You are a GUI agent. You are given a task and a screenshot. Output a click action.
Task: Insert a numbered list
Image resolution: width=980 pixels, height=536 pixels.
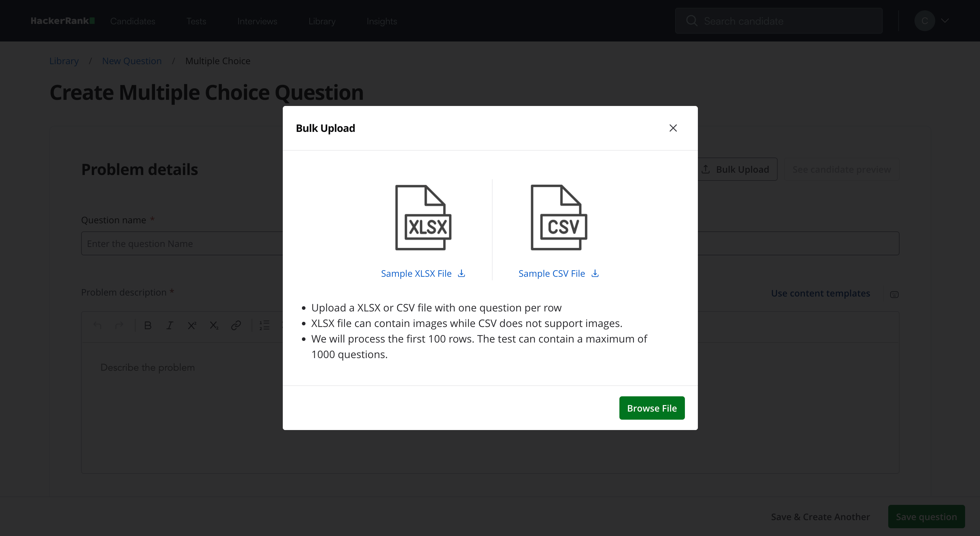(x=264, y=325)
